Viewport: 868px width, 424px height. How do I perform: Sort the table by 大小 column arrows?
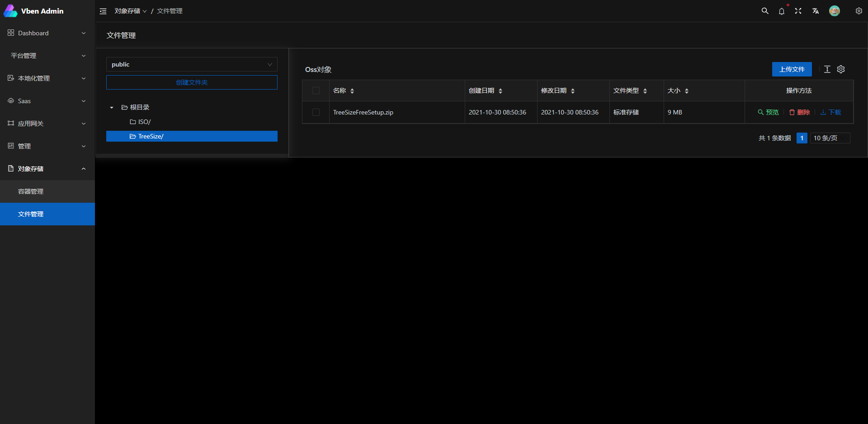(686, 91)
